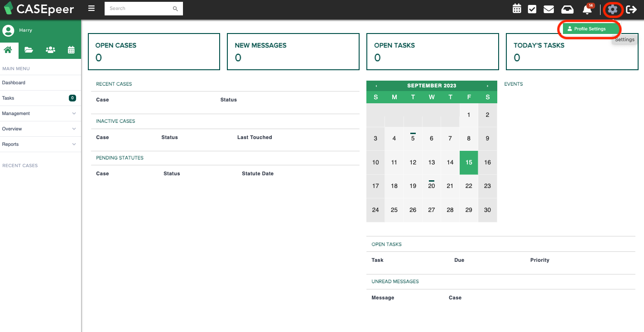The image size is (644, 332).
Task: Click the RECENT CASES panel heading
Action: click(114, 84)
